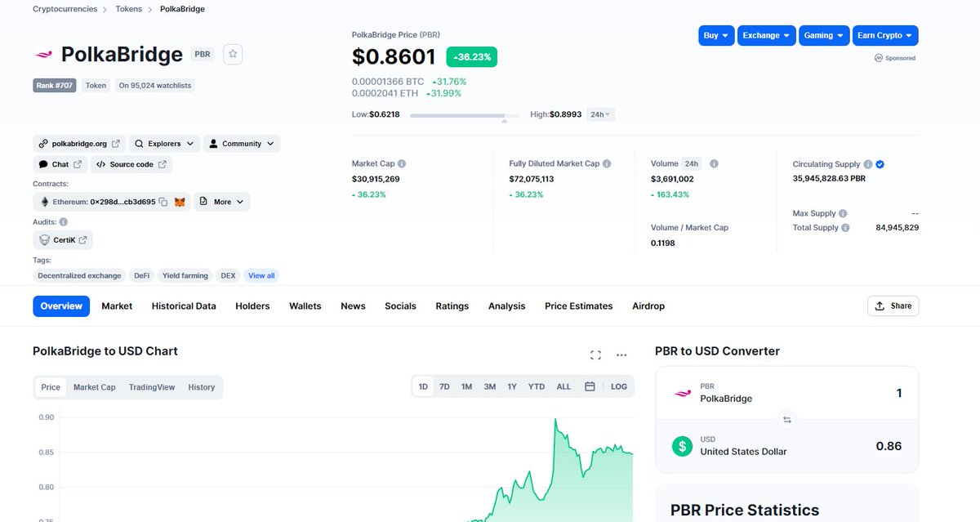The height and width of the screenshot is (522, 980).
Task: View all PolkaBridge tags
Action: 261,275
